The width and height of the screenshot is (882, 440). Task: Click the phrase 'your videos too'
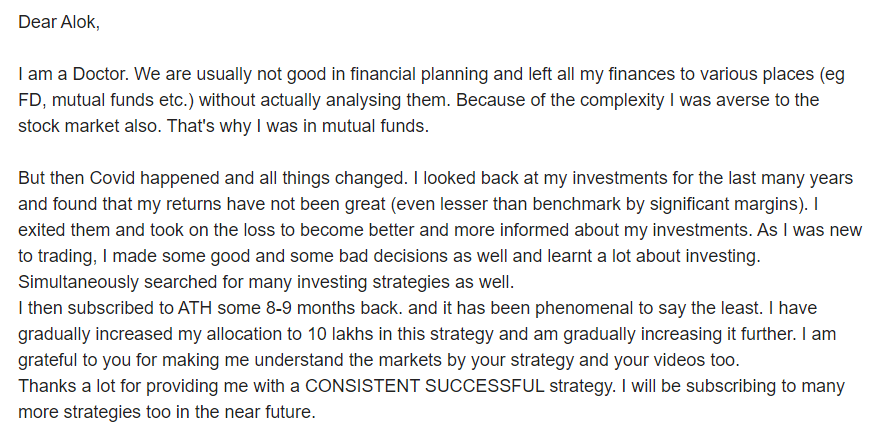click(x=675, y=360)
